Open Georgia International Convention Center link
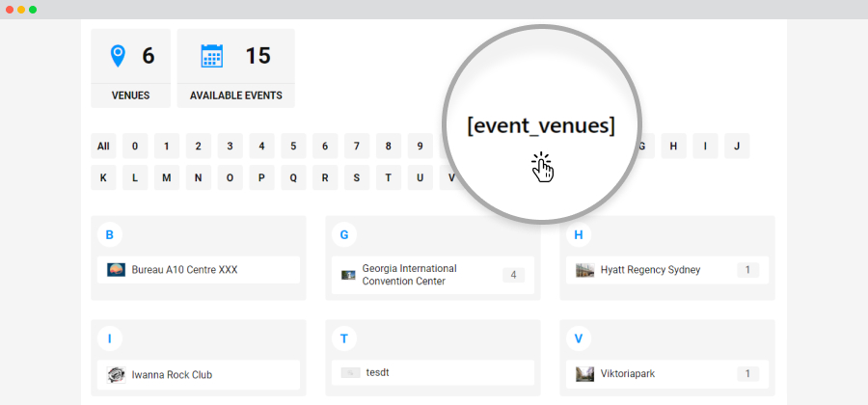The width and height of the screenshot is (868, 405). tap(410, 275)
